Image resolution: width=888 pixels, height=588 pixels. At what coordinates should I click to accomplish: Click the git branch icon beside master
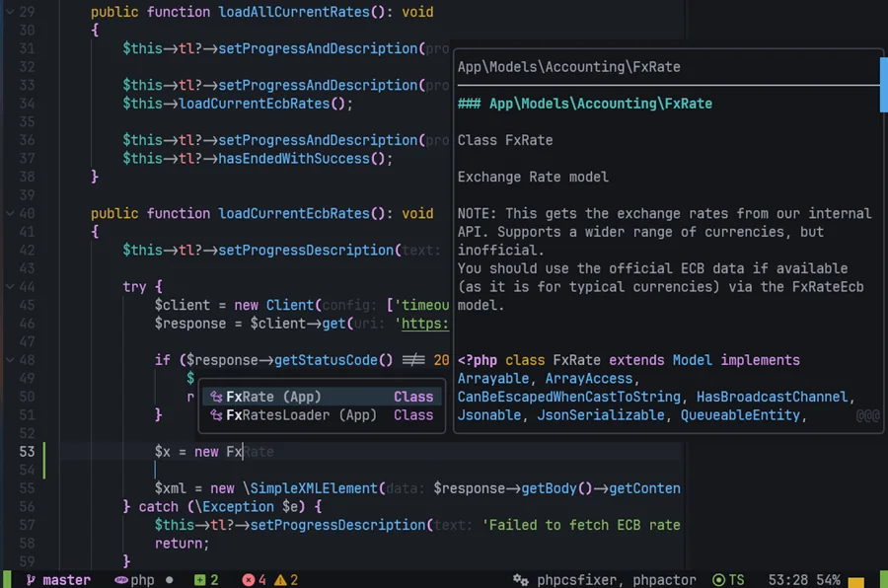click(31, 580)
